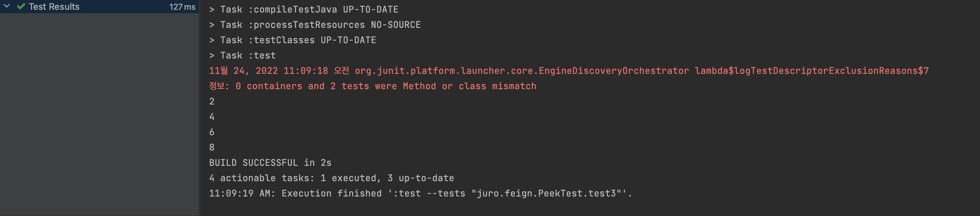Click output line showing number 2
Viewport: 980px width, 216px height.
(212, 101)
